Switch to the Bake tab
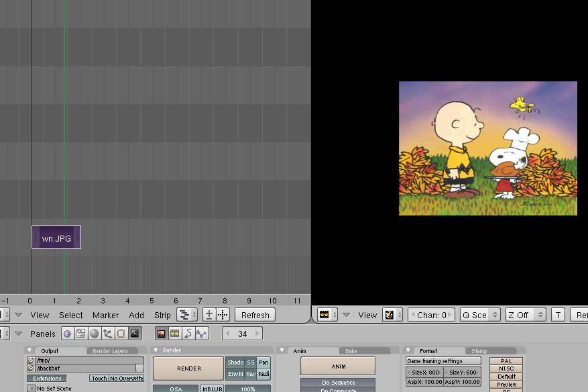The image size is (588, 392). pos(365,350)
